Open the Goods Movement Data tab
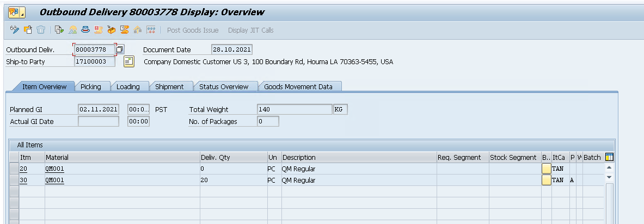The image size is (644, 224). [301, 86]
